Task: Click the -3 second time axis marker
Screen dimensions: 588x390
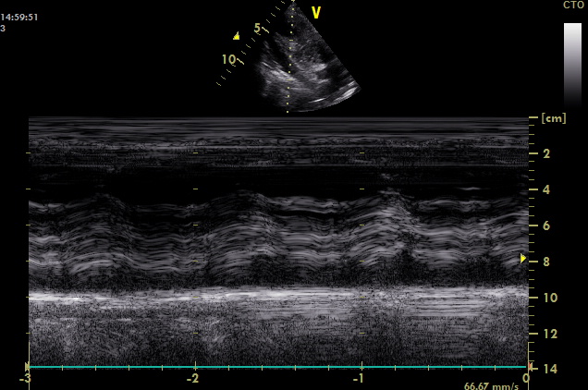Action: point(28,378)
